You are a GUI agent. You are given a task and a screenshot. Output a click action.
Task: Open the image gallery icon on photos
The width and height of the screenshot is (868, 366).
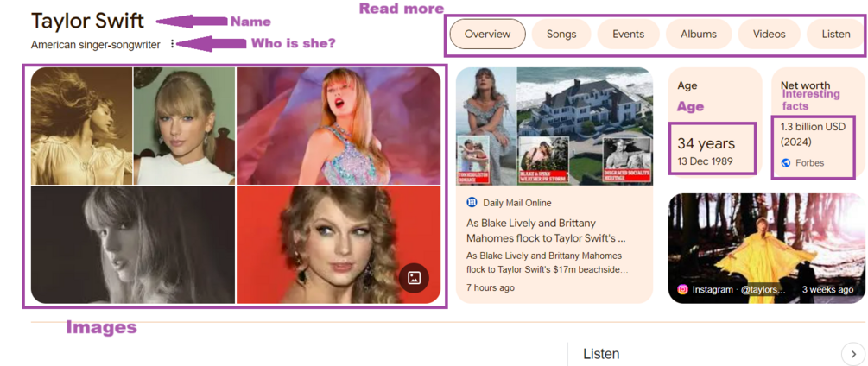414,278
